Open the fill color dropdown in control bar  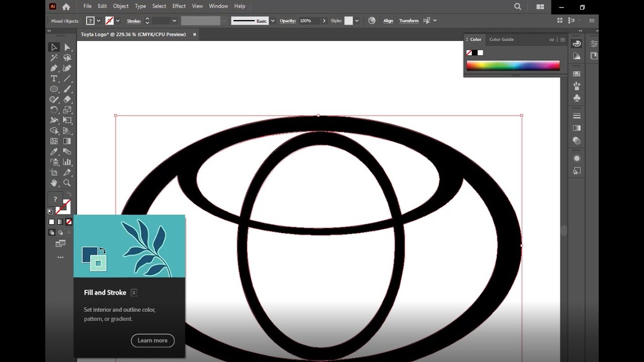[98, 21]
